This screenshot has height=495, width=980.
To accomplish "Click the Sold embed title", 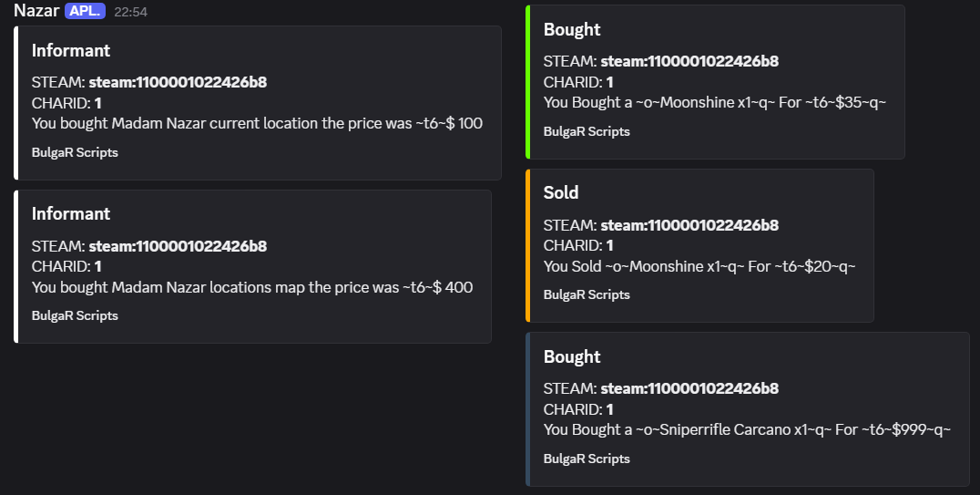I will point(561,192).
